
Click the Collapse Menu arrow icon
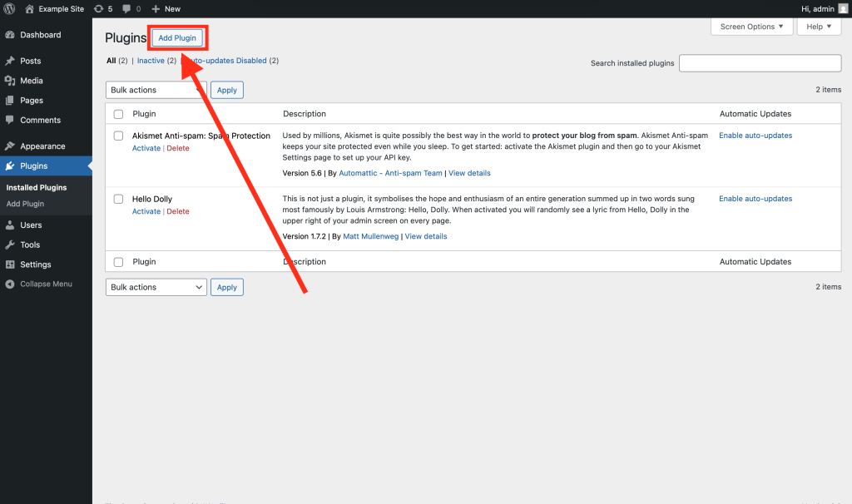(x=10, y=284)
